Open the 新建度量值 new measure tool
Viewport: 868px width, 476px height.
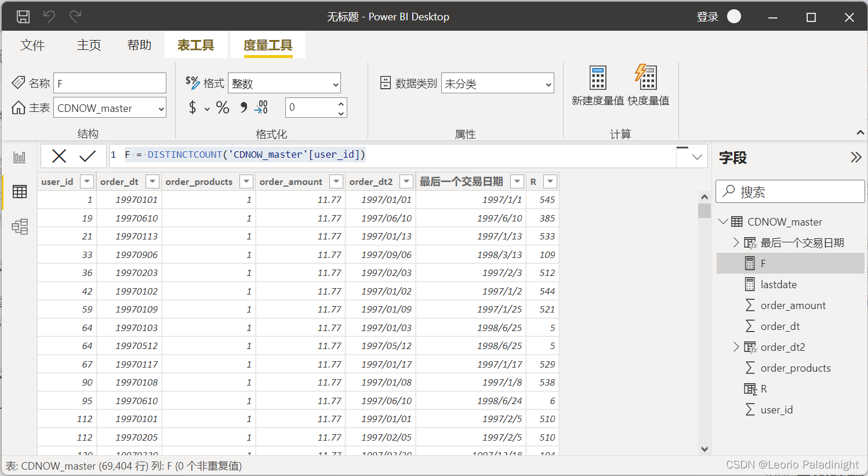click(x=598, y=85)
